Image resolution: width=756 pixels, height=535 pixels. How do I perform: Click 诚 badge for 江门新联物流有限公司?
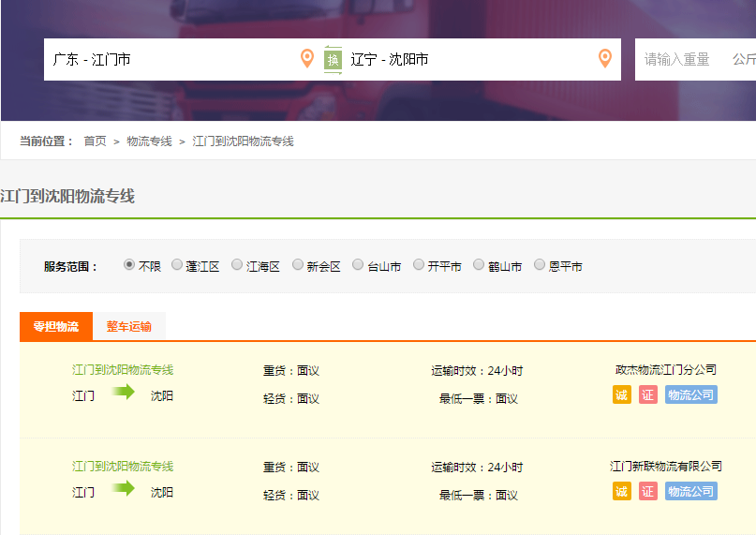coord(622,491)
